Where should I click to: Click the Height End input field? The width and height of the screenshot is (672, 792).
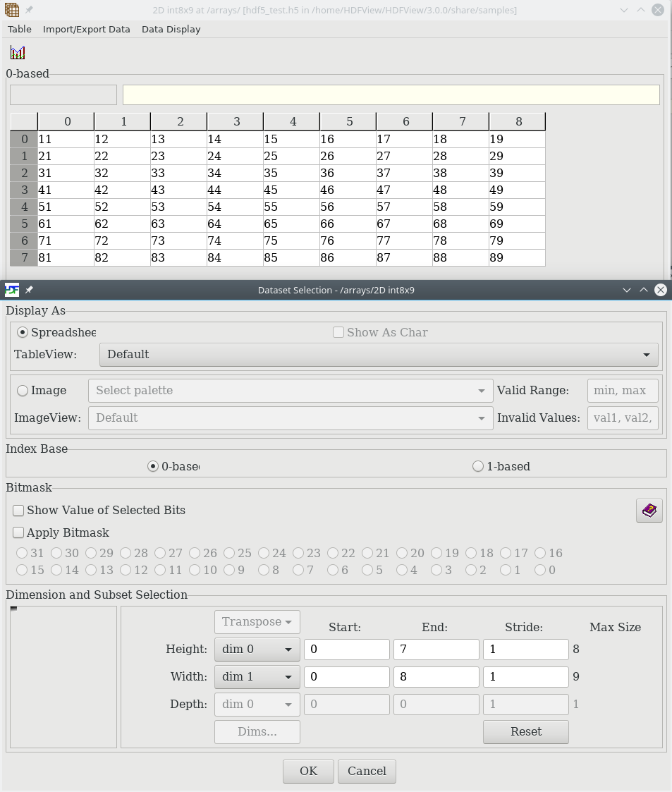coord(436,649)
